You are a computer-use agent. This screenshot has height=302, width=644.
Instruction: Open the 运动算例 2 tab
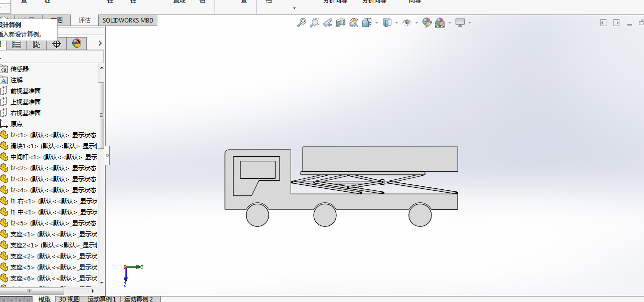139,299
